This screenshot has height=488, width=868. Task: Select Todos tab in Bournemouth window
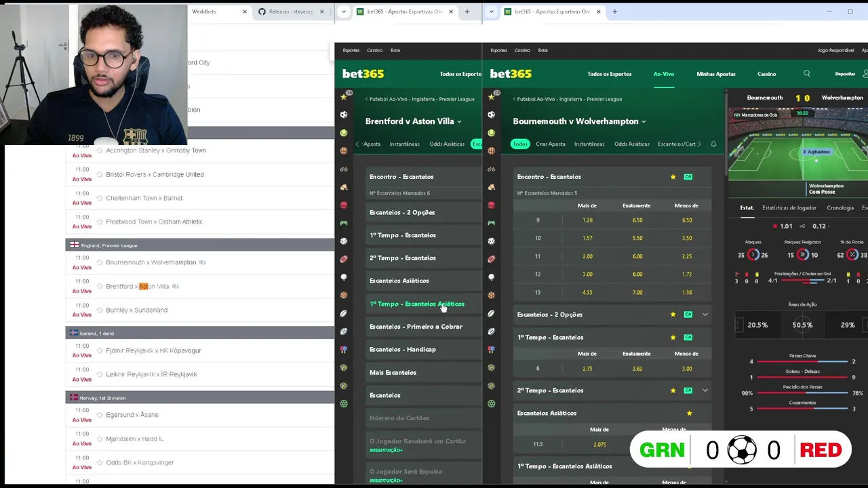520,144
